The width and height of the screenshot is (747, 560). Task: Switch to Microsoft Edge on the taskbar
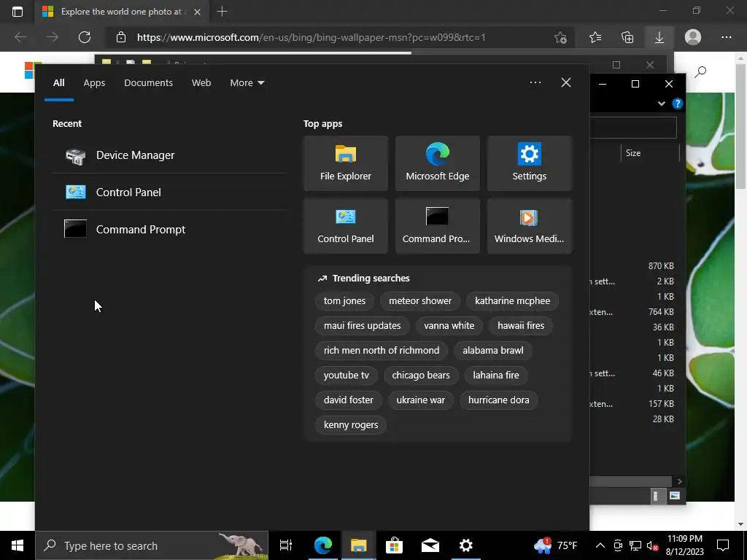[322, 545]
